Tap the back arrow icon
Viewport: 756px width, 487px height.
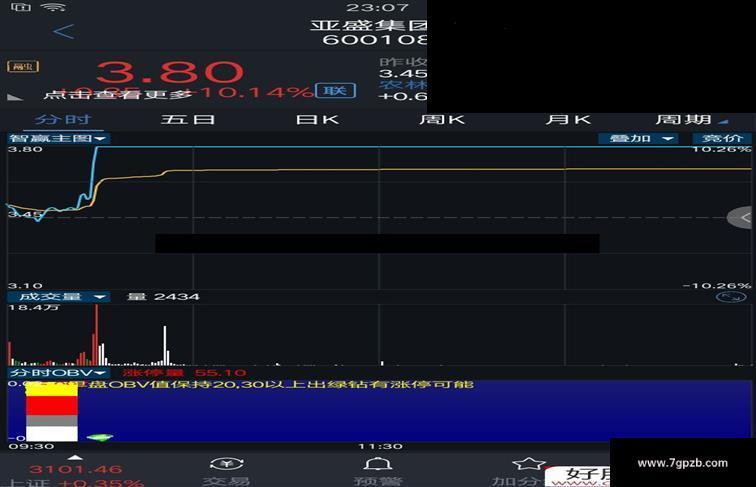[x=64, y=32]
